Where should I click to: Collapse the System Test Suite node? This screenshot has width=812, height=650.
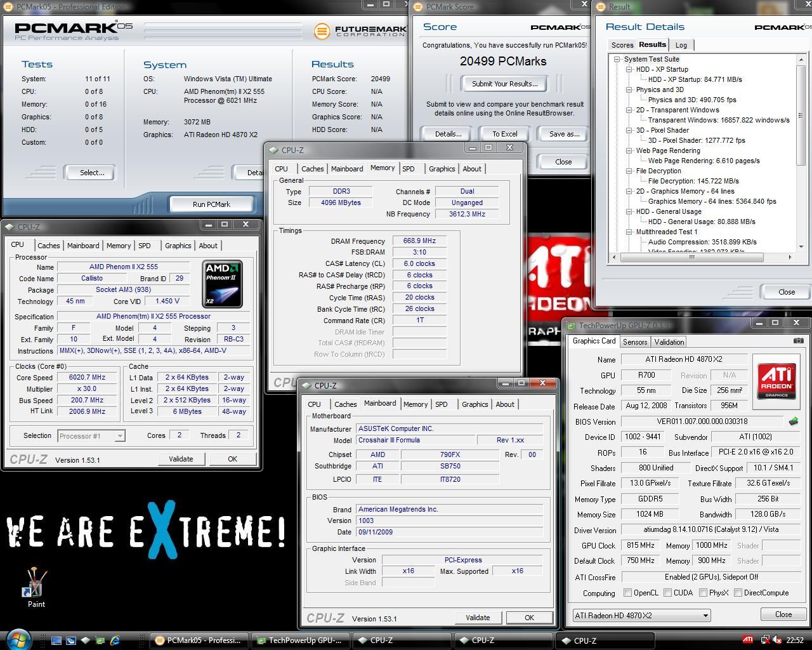(617, 59)
